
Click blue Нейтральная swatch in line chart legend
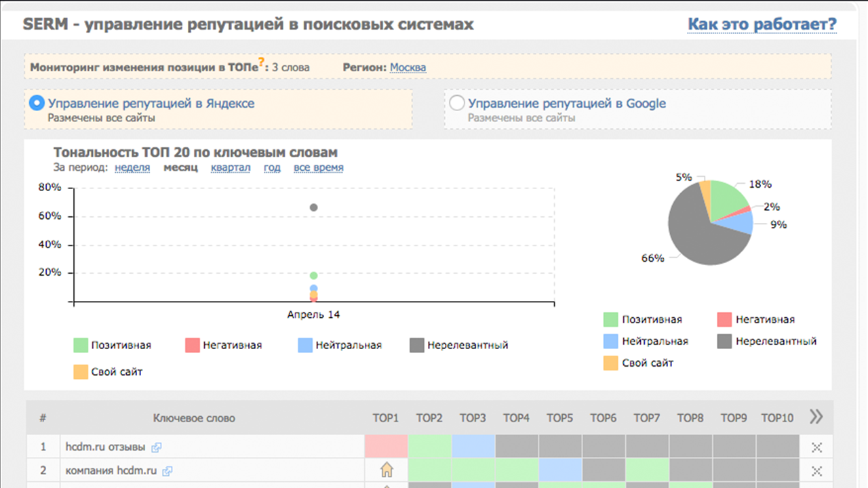[305, 346]
